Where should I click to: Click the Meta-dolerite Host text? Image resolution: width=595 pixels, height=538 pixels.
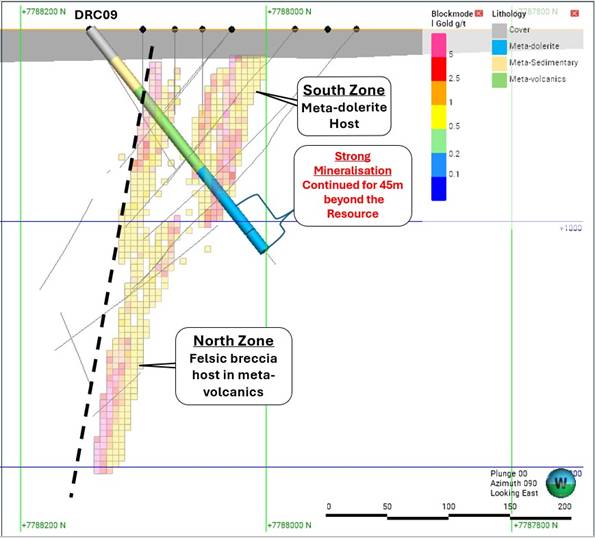(x=344, y=115)
